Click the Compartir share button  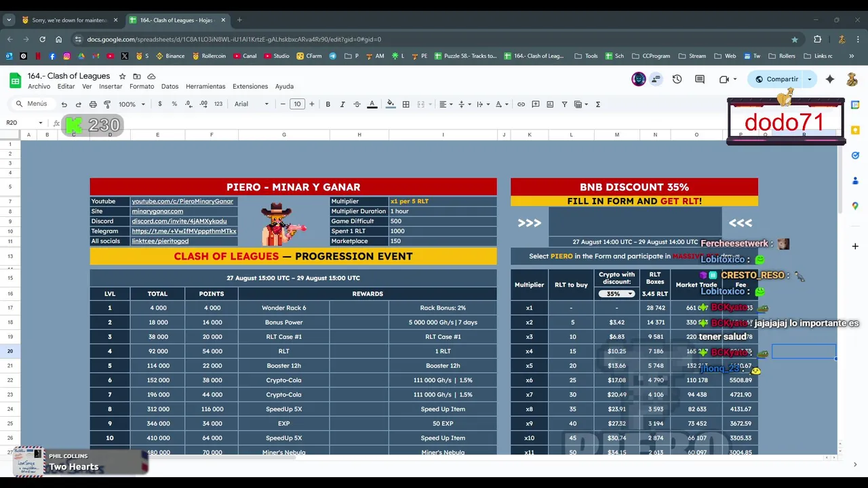[776, 79]
